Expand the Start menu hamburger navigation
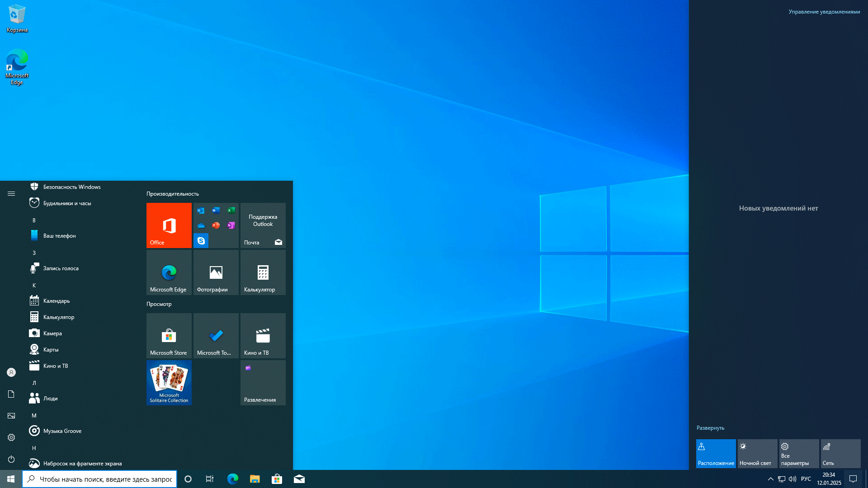Screen dimensions: 868x488 click(x=11, y=193)
